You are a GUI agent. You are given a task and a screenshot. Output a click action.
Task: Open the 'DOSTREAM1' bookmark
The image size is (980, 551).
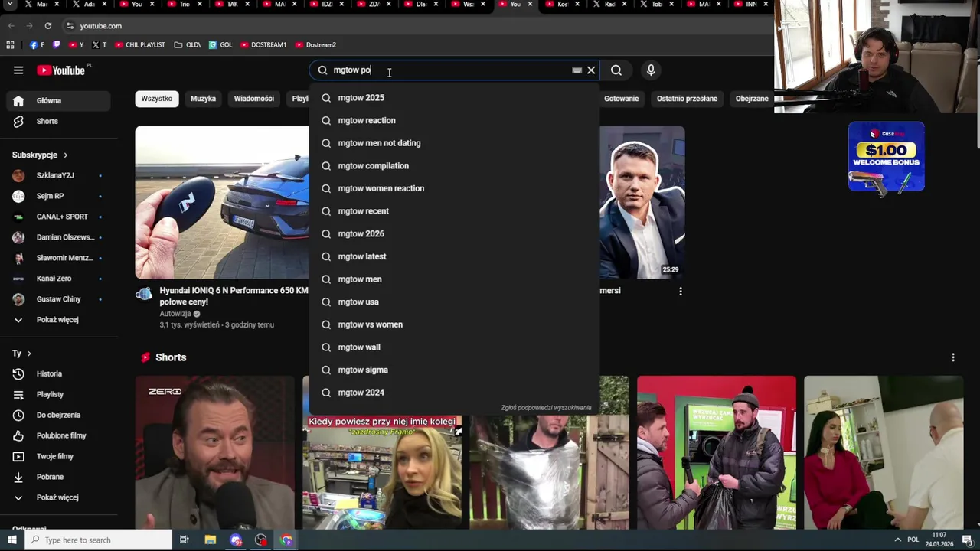click(263, 45)
